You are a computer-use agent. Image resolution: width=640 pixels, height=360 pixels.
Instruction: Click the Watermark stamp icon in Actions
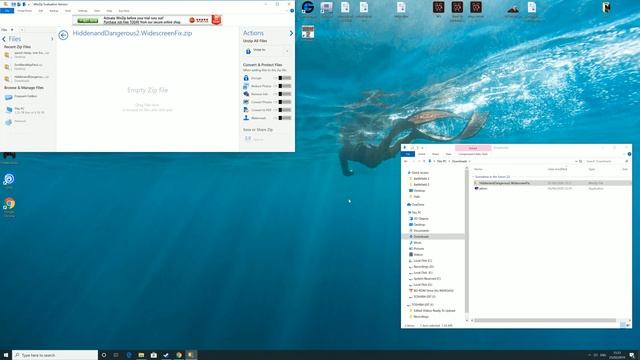(x=246, y=118)
